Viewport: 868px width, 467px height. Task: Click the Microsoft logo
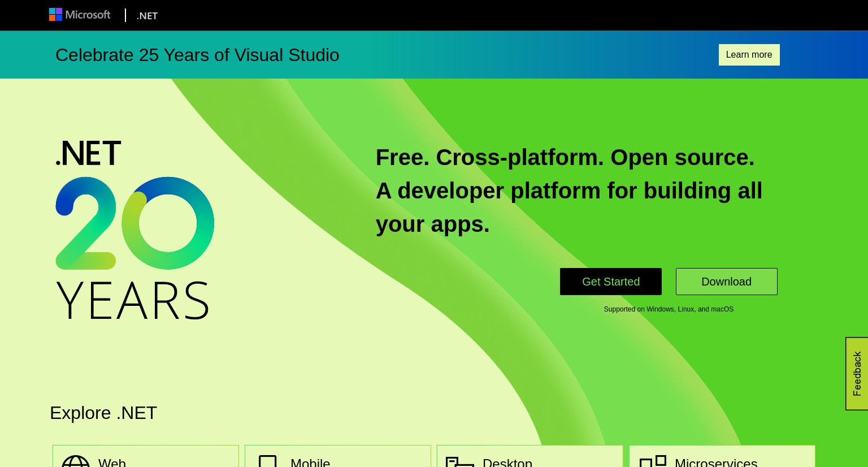point(80,15)
